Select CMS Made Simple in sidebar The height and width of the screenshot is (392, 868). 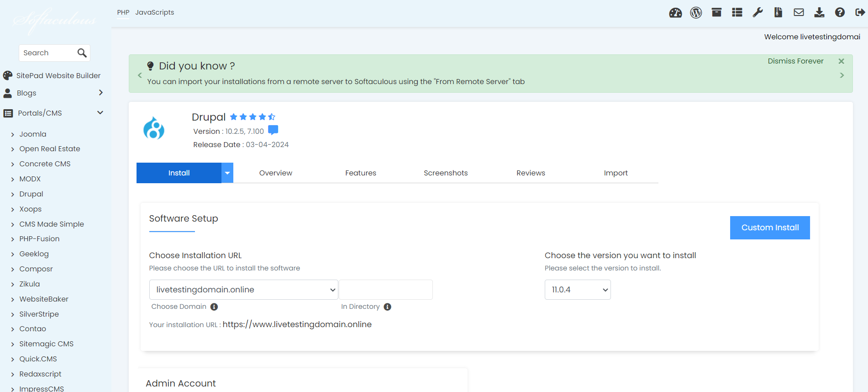click(52, 224)
